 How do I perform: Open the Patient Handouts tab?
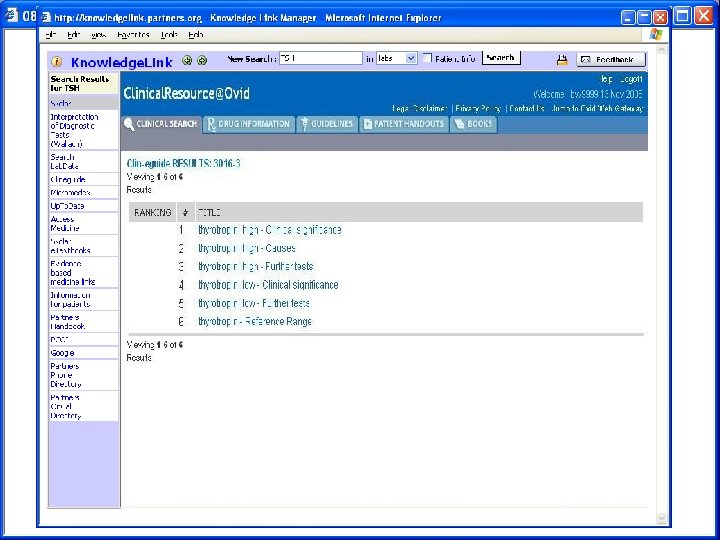(404, 124)
